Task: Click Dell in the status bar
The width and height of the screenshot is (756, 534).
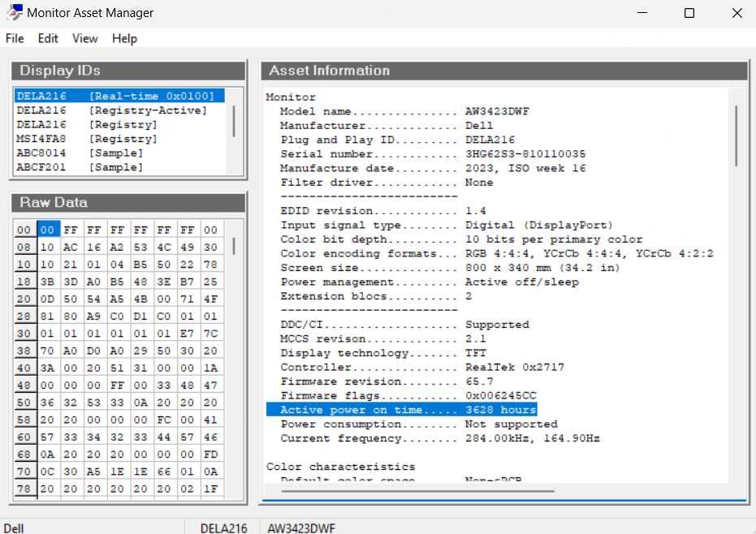Action: pos(14,528)
